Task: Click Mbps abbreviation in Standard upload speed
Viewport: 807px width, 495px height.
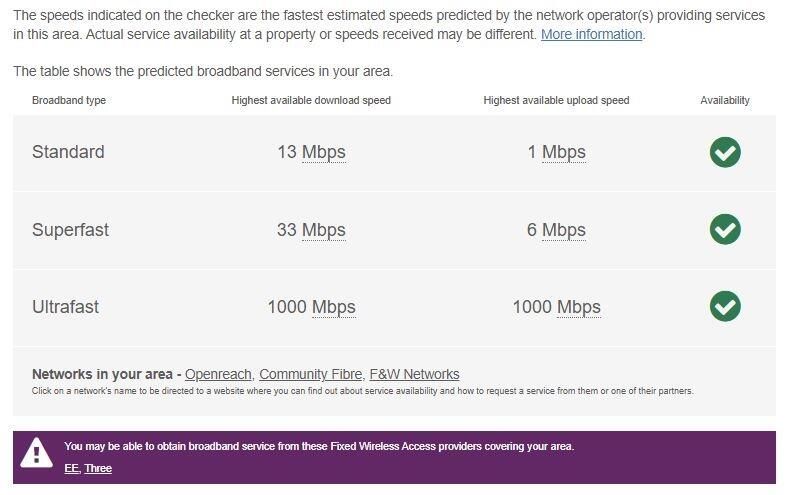Action: pyautogui.click(x=563, y=152)
